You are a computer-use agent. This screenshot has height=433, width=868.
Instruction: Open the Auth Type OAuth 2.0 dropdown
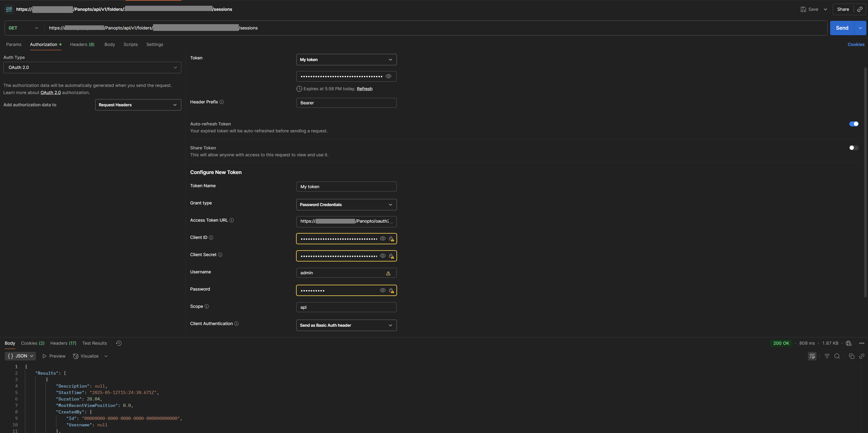click(x=92, y=67)
